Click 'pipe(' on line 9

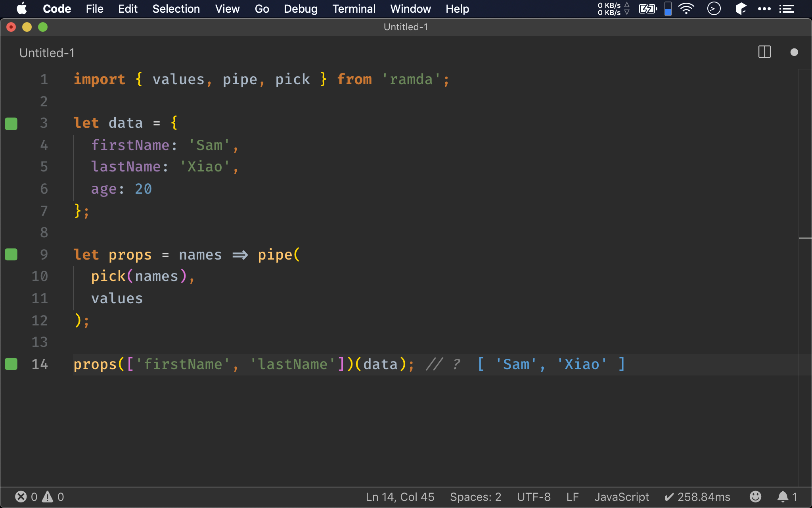click(x=279, y=255)
